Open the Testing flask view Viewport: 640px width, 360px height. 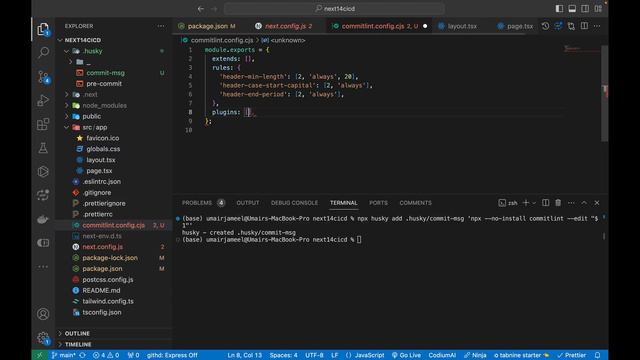click(x=43, y=148)
